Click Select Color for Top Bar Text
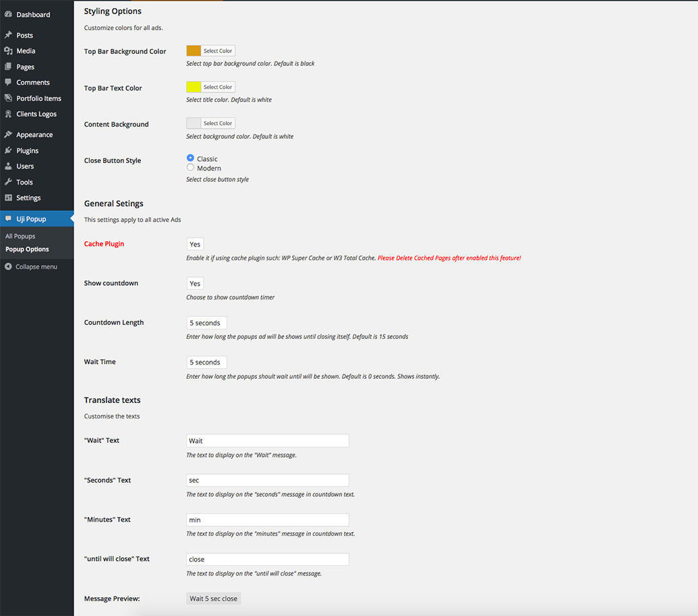The image size is (698, 616). (x=218, y=87)
